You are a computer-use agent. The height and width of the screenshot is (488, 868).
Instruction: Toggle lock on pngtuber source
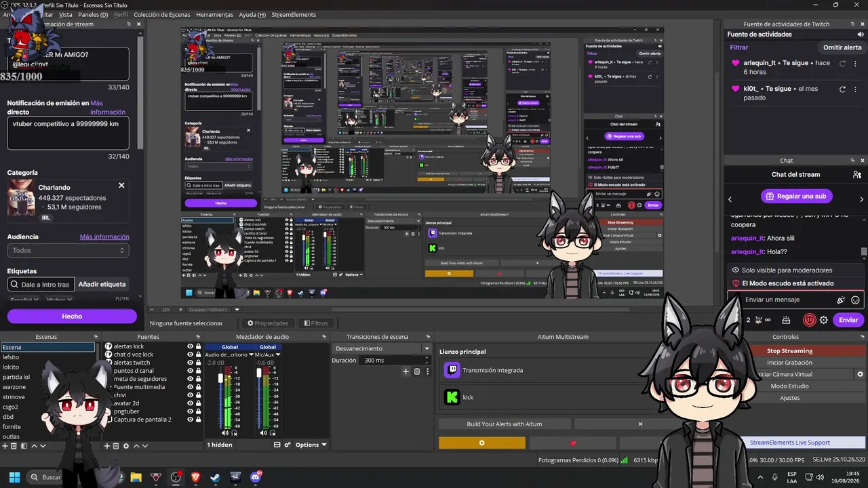pyautogui.click(x=198, y=411)
